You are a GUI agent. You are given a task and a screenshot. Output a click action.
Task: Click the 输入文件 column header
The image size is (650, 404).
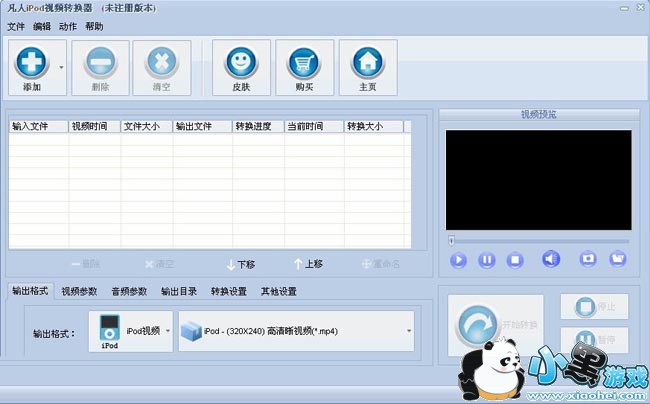39,126
